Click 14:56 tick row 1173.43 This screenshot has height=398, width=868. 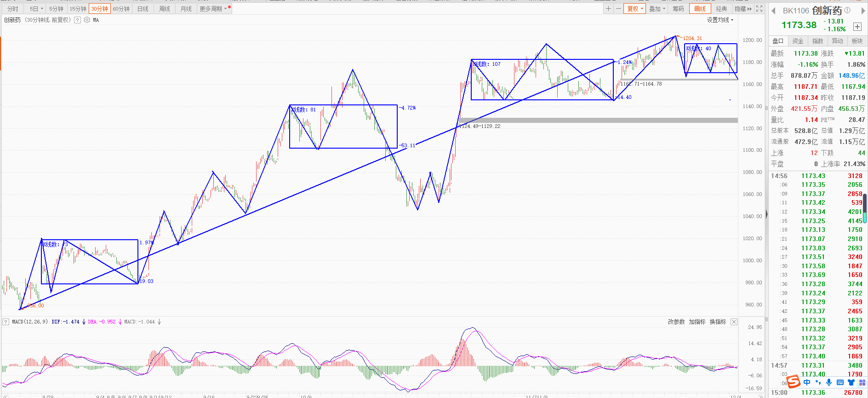[x=817, y=176]
